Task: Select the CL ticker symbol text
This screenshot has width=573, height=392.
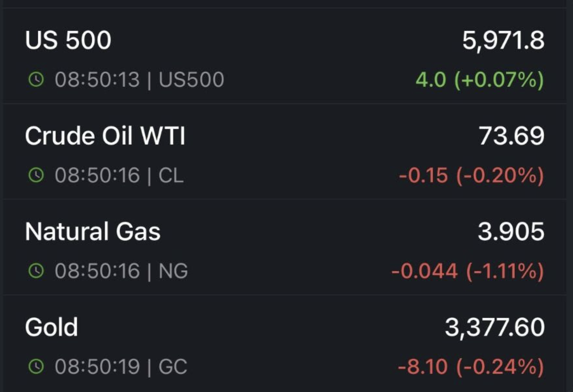Action: pos(171,176)
